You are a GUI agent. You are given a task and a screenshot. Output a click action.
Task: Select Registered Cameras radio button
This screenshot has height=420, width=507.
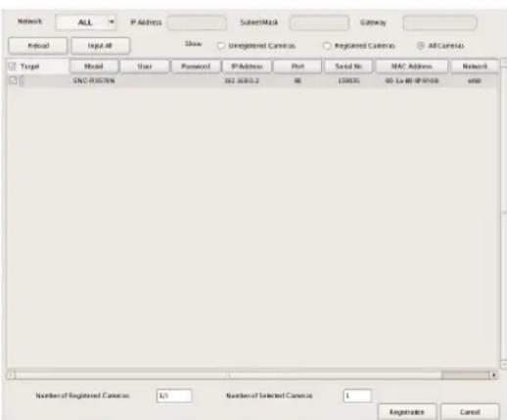coord(327,46)
